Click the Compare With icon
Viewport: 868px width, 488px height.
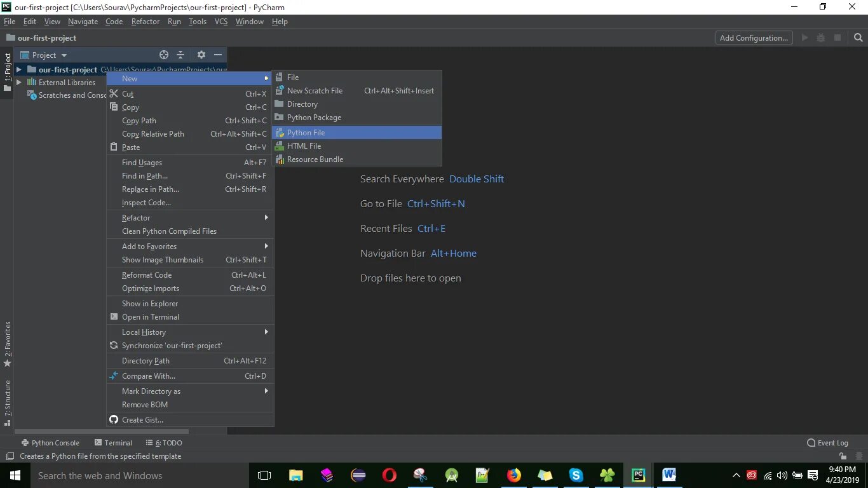pos(114,376)
